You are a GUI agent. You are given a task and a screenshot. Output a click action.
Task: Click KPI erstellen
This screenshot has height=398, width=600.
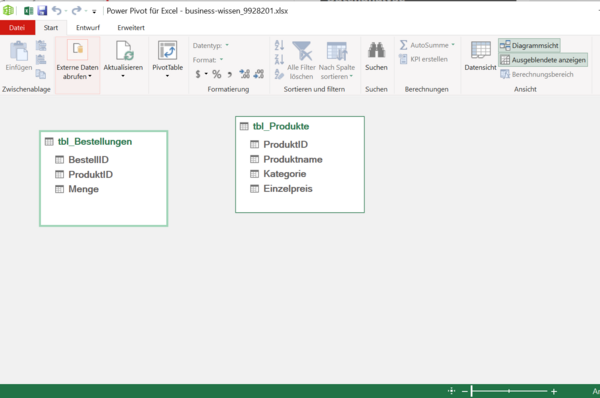[x=423, y=59]
